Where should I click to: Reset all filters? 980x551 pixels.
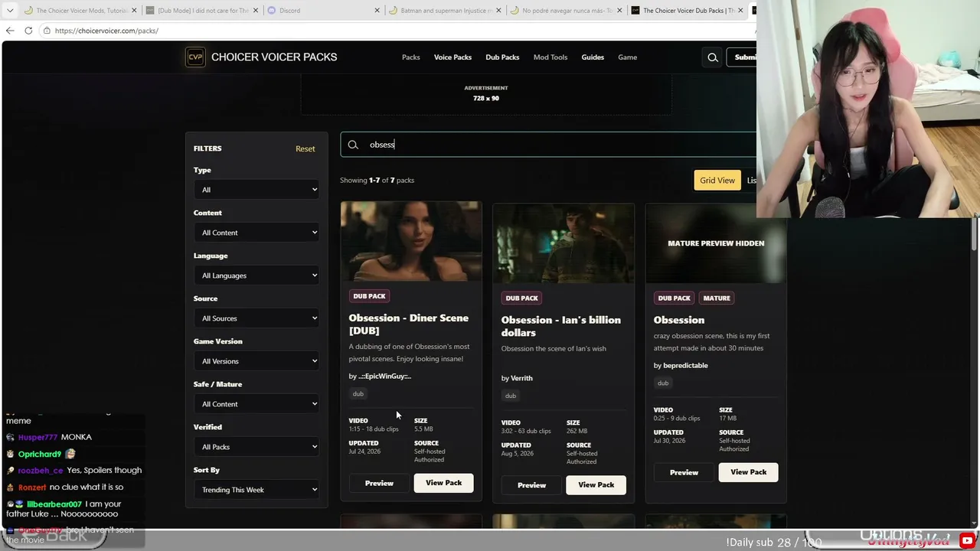[x=305, y=148]
